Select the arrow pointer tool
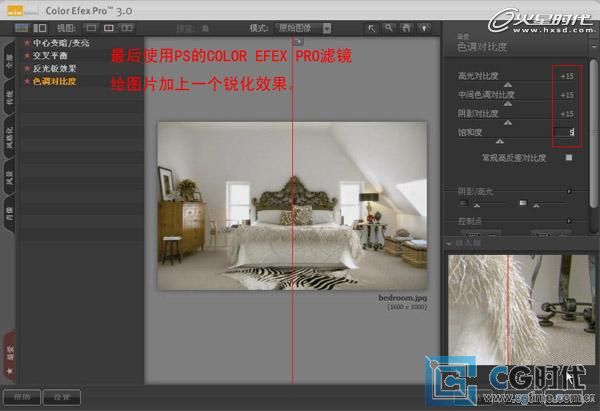The width and height of the screenshot is (600, 411). click(x=371, y=28)
